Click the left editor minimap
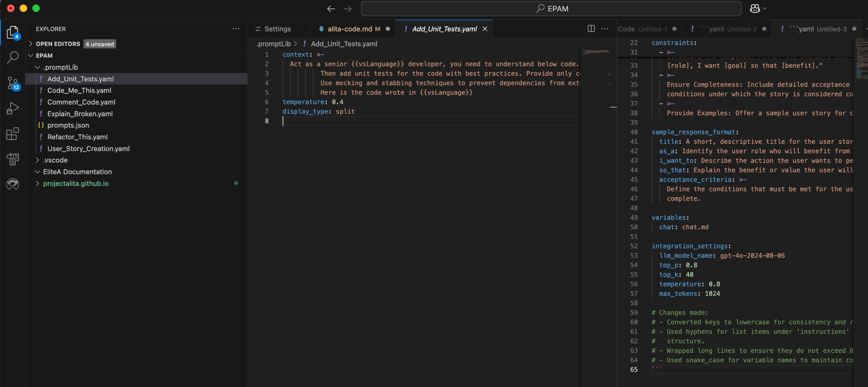This screenshot has height=387, width=868. pyautogui.click(x=596, y=52)
